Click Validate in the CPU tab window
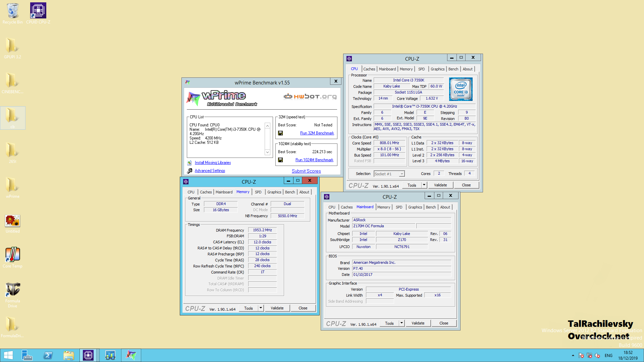644x362 pixels. tap(440, 185)
